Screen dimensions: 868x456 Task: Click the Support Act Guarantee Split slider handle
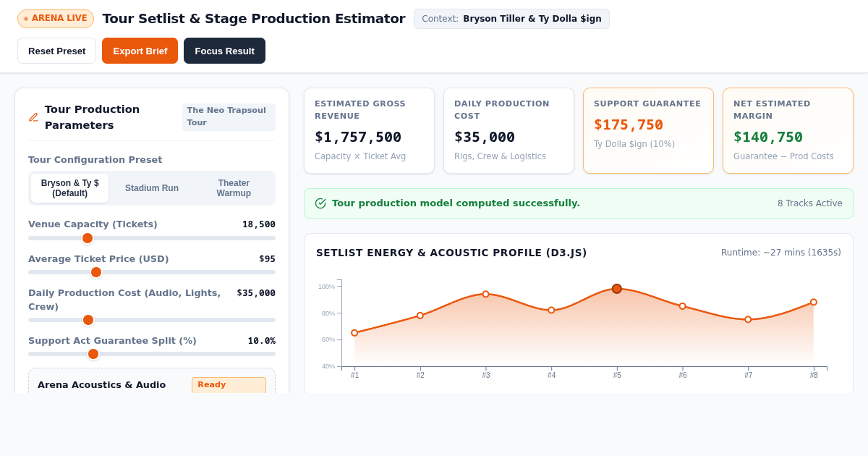click(93, 354)
